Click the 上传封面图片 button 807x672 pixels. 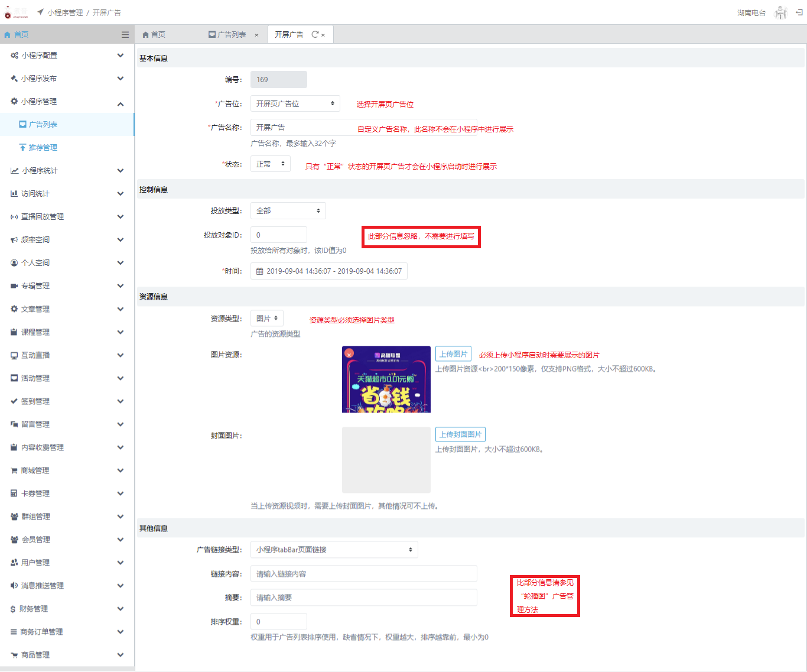[x=460, y=434]
